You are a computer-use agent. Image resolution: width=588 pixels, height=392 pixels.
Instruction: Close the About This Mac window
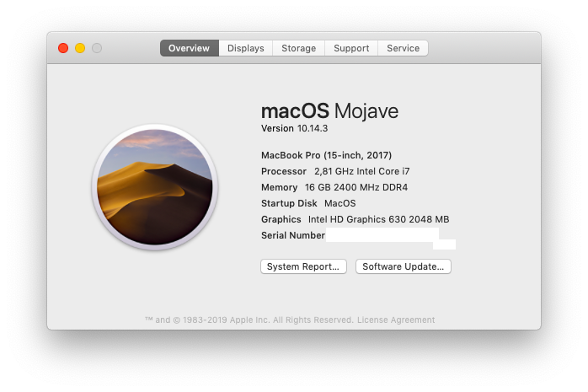63,48
